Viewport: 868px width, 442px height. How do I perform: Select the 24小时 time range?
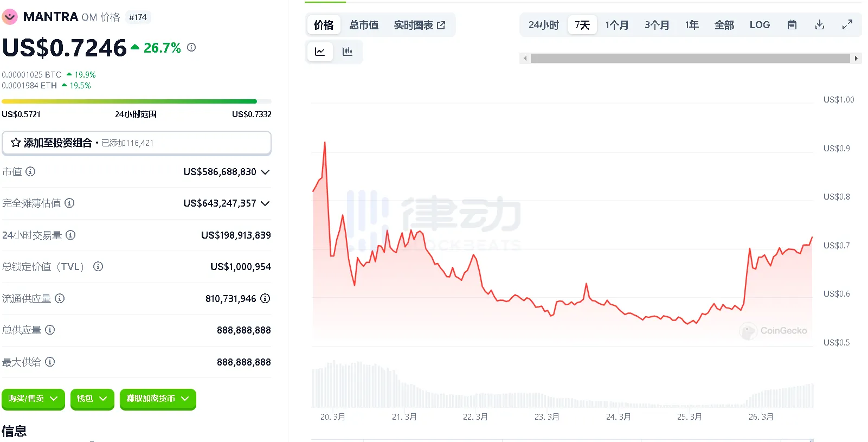(543, 25)
